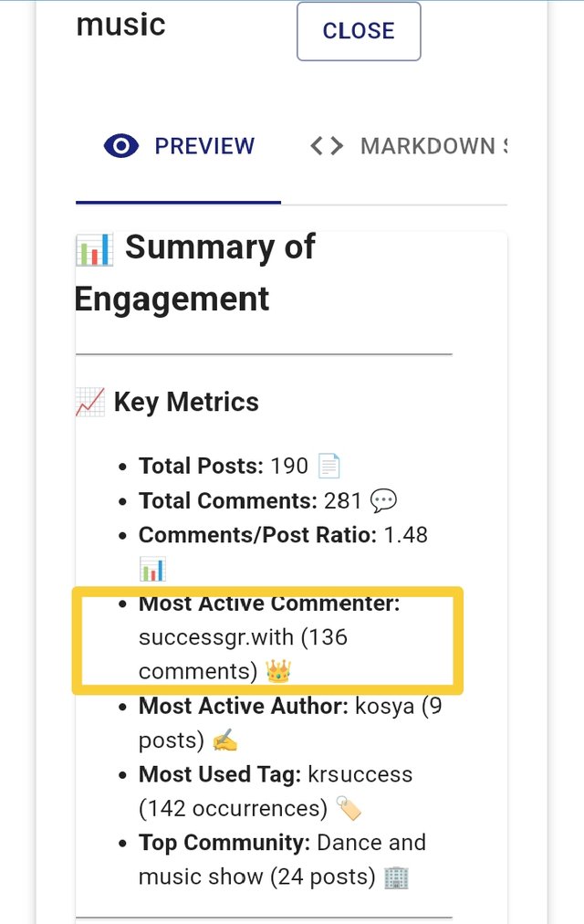Click the code brackets icon beside MARKDOWN
584x924 pixels.
coord(327,146)
